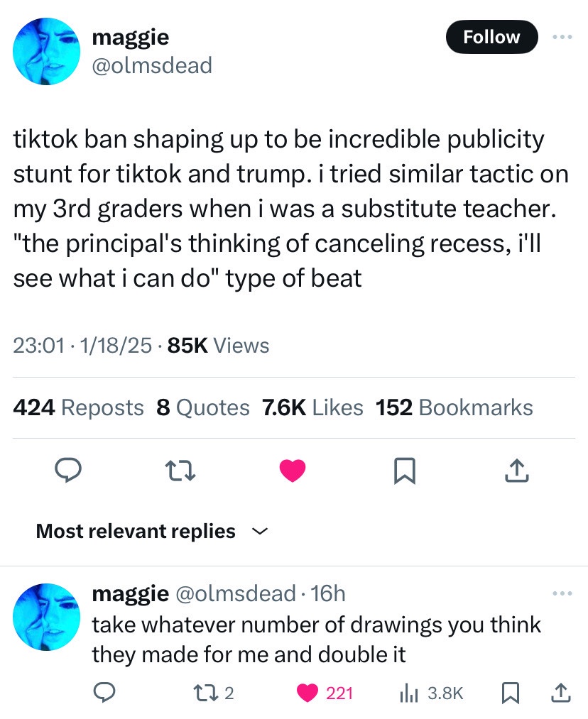Open the @olmsdead handle in reply
588x719 pixels.
(235, 593)
